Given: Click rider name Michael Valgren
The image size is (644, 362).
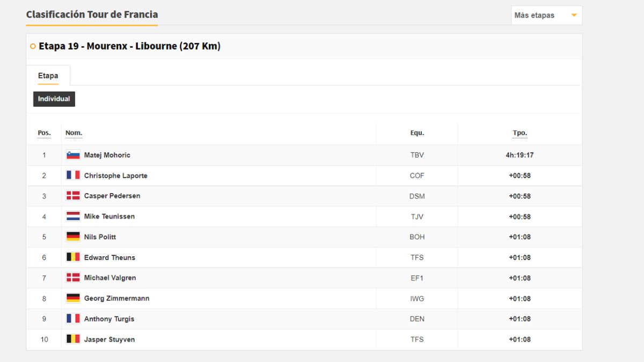Looking at the screenshot, I should [x=110, y=278].
